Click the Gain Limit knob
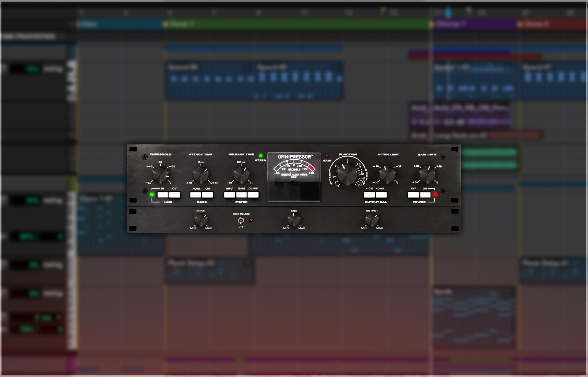 (x=427, y=175)
